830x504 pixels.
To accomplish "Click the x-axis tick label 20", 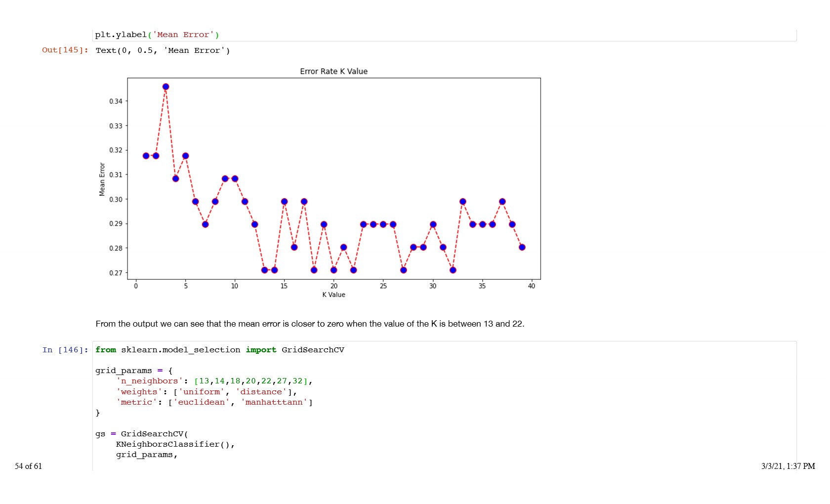I will [x=334, y=286].
